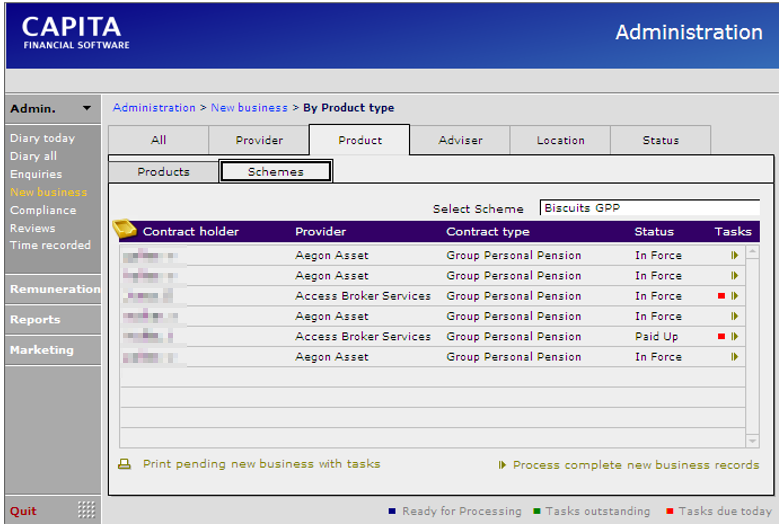Click the Tasks column header
779x526 pixels.
(733, 231)
